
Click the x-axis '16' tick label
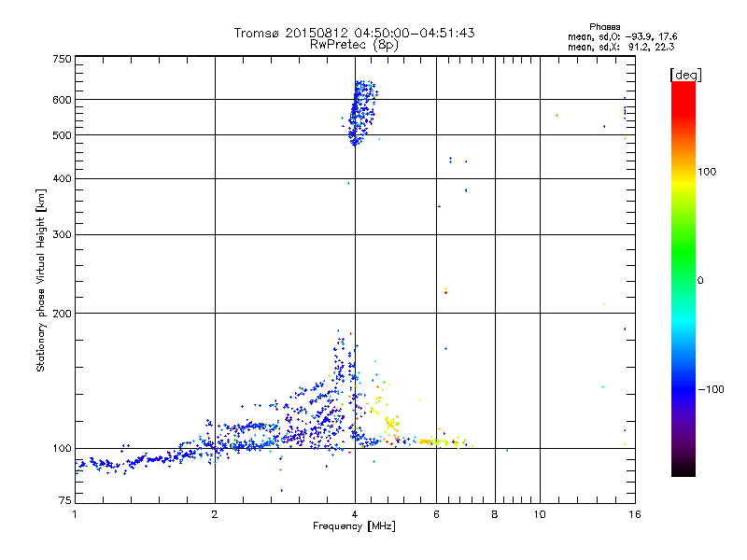point(635,514)
